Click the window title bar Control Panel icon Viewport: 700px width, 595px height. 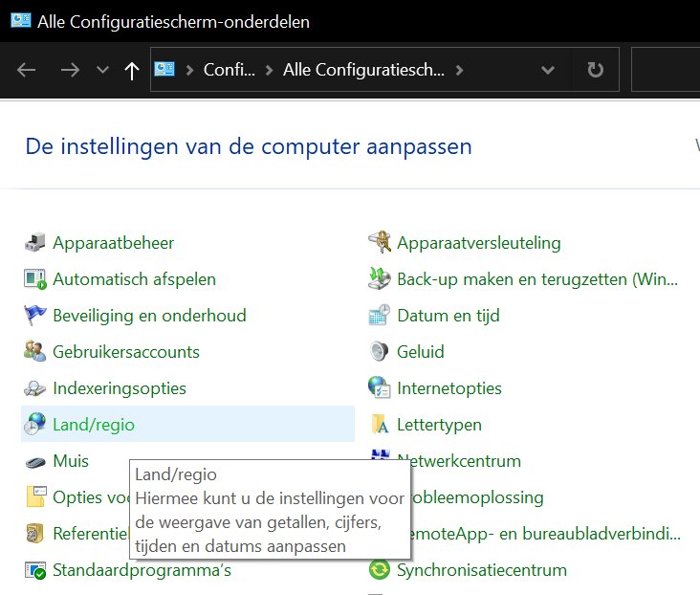(20, 20)
